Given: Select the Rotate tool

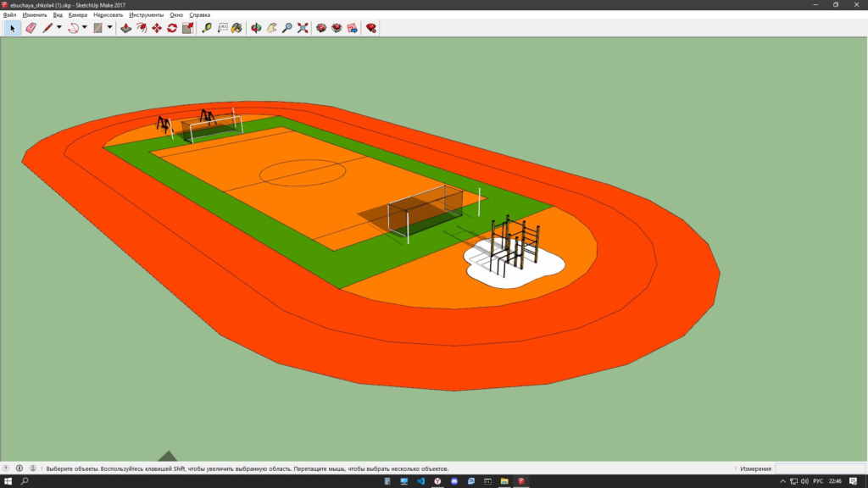Looking at the screenshot, I should (x=172, y=28).
